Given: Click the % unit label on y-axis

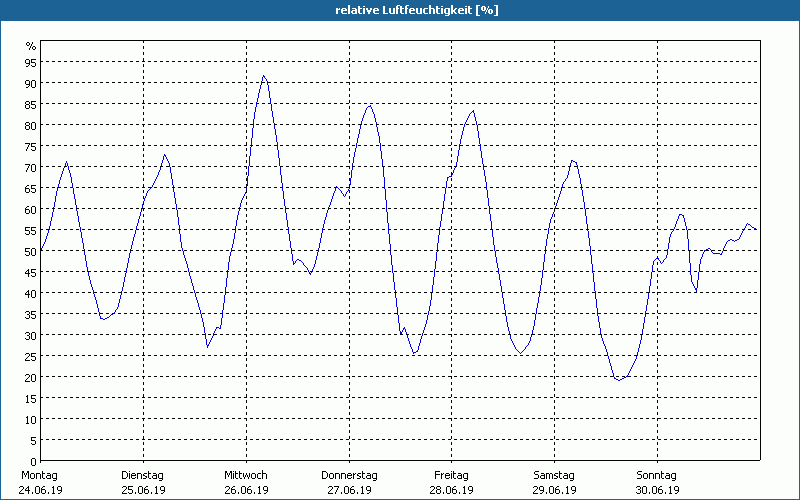Looking at the screenshot, I should point(31,46).
